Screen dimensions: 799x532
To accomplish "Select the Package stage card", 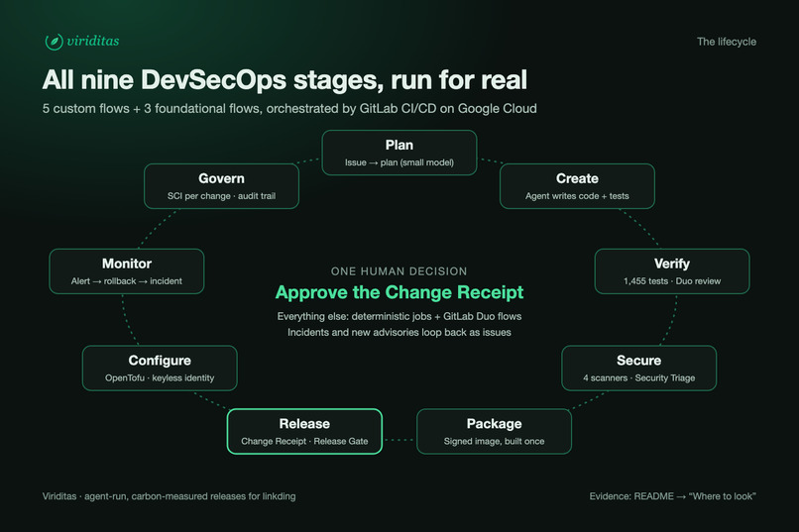I will click(495, 431).
